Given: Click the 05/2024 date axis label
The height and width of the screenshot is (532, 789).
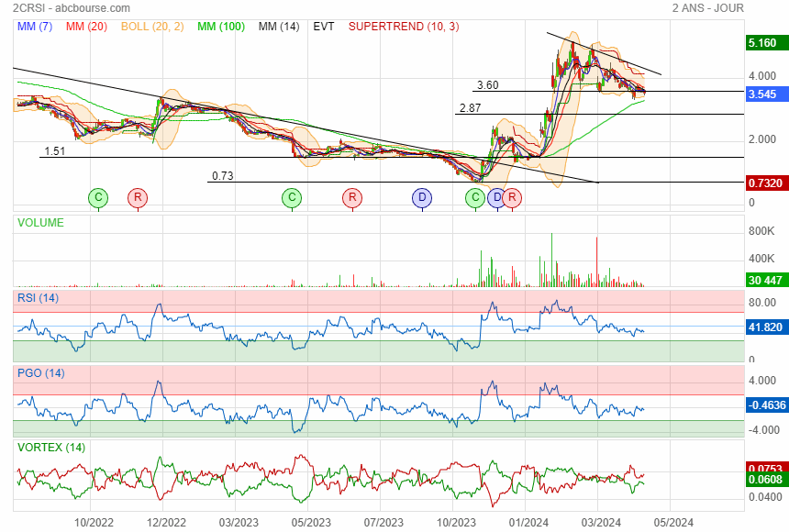Looking at the screenshot, I should click(x=673, y=523).
